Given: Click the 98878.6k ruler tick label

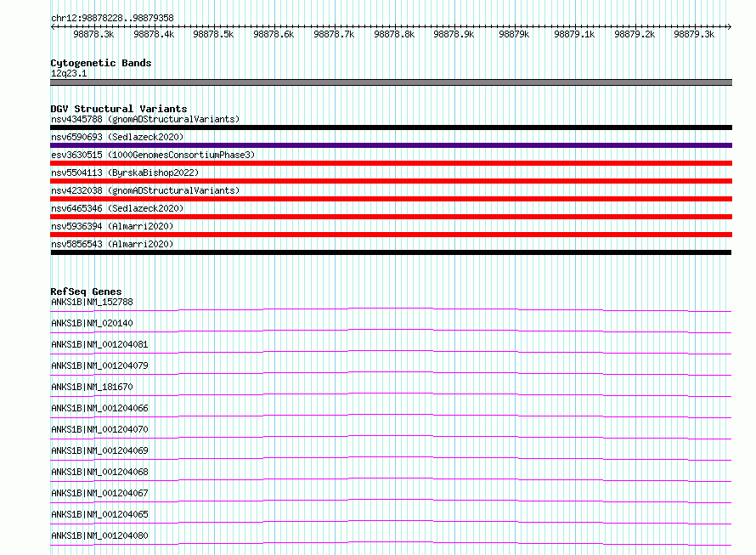Looking at the screenshot, I should (x=274, y=34).
